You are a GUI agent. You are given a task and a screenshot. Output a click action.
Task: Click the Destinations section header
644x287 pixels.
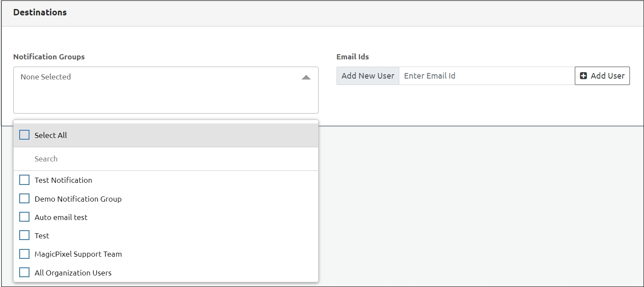pyautogui.click(x=40, y=12)
